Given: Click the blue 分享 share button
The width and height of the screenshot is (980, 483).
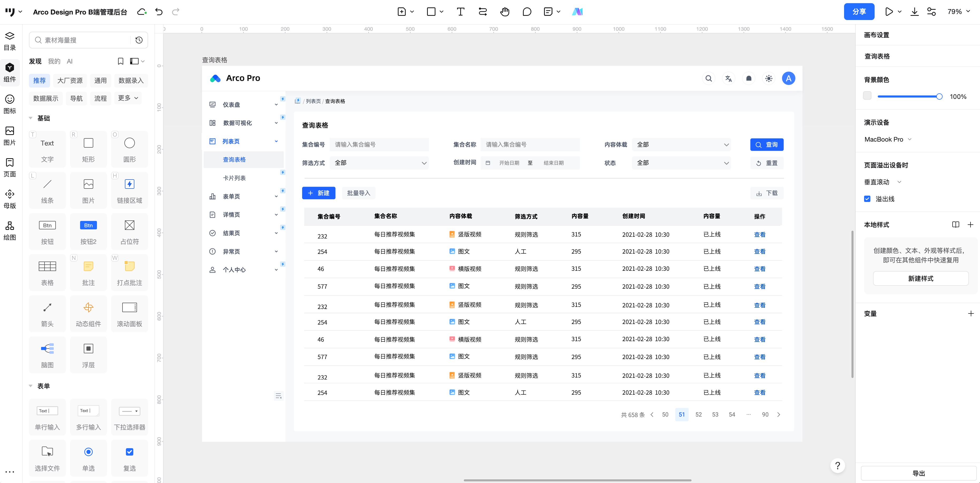Looking at the screenshot, I should (x=859, y=12).
